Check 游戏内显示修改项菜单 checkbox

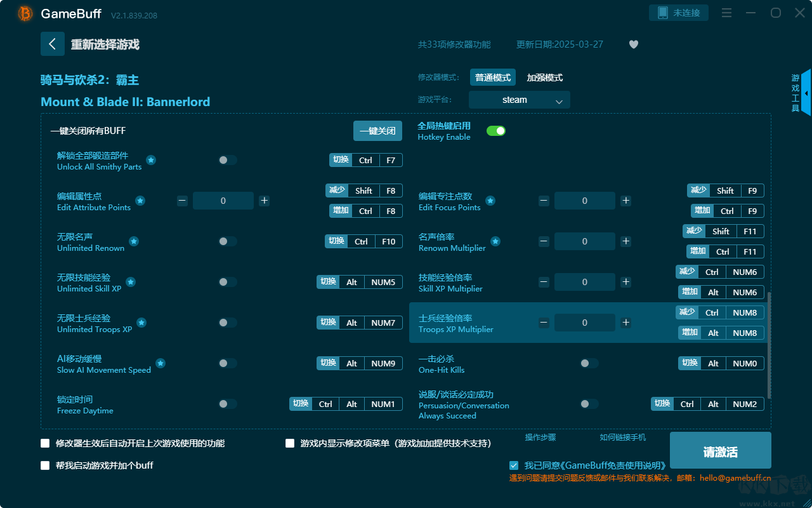point(290,443)
